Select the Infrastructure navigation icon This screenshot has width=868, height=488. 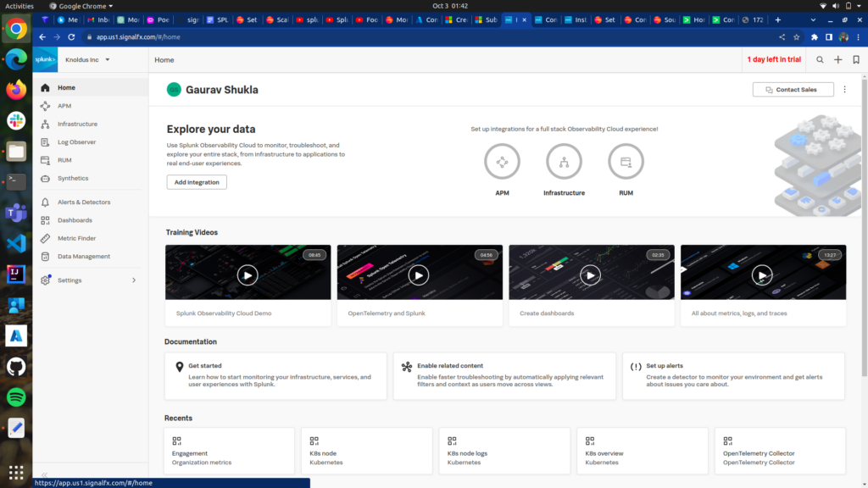pos(47,124)
